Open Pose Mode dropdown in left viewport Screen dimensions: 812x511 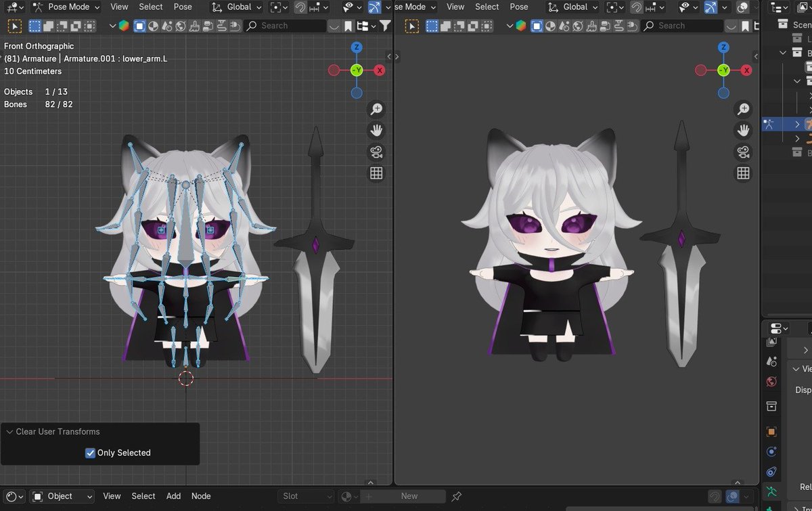point(66,7)
